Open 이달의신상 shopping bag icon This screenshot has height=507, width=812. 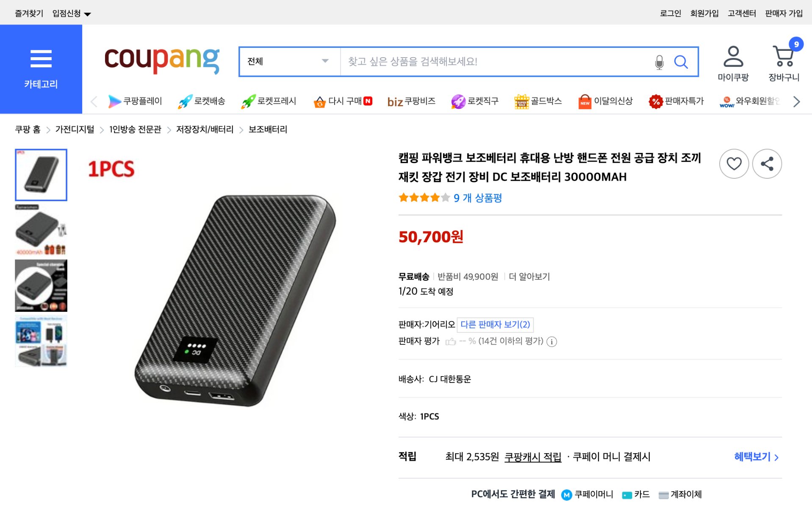click(585, 101)
